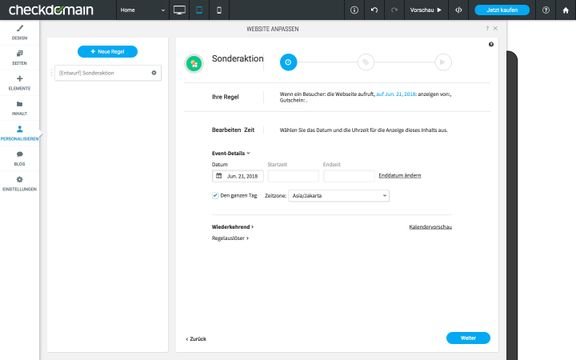Switch to mobile phone view icon
Screen dimensions: 576x360
(x=219, y=10)
